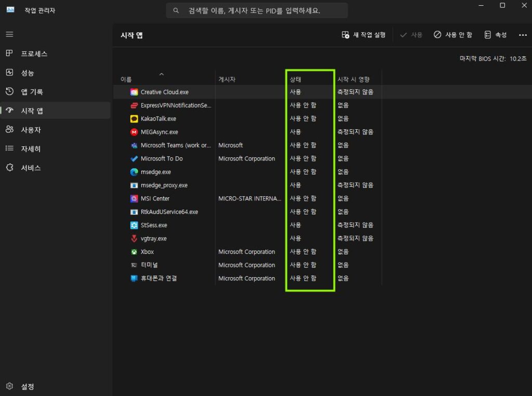Viewport: 532px width, 396px height.
Task: Click the KakaoTalk.exe yellow icon
Action: tap(134, 119)
